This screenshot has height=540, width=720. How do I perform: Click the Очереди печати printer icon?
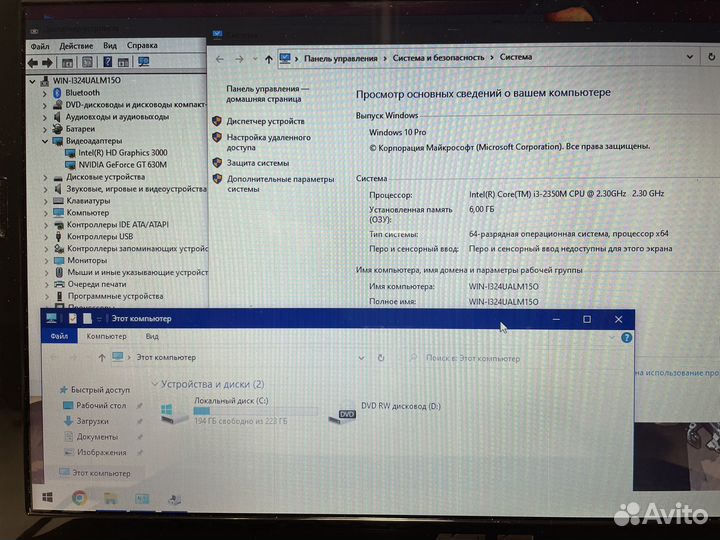(59, 284)
